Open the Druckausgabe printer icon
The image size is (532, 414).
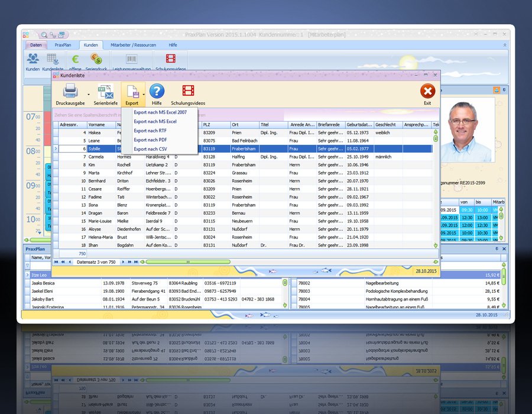70,91
